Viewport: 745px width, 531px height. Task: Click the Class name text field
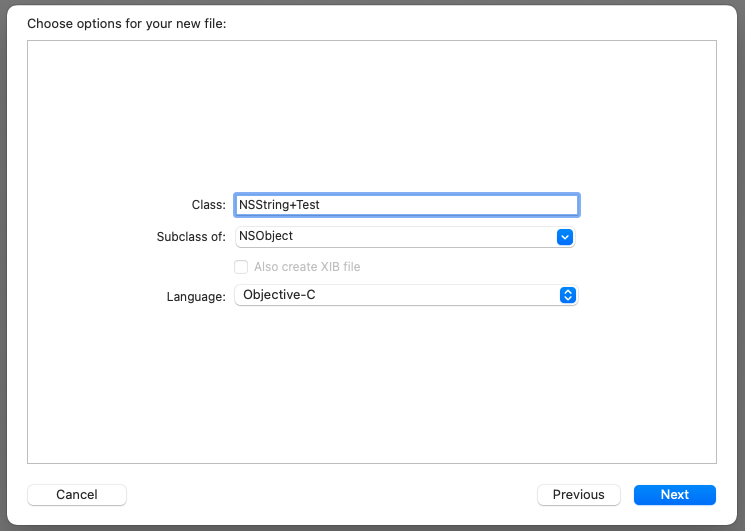click(x=407, y=205)
